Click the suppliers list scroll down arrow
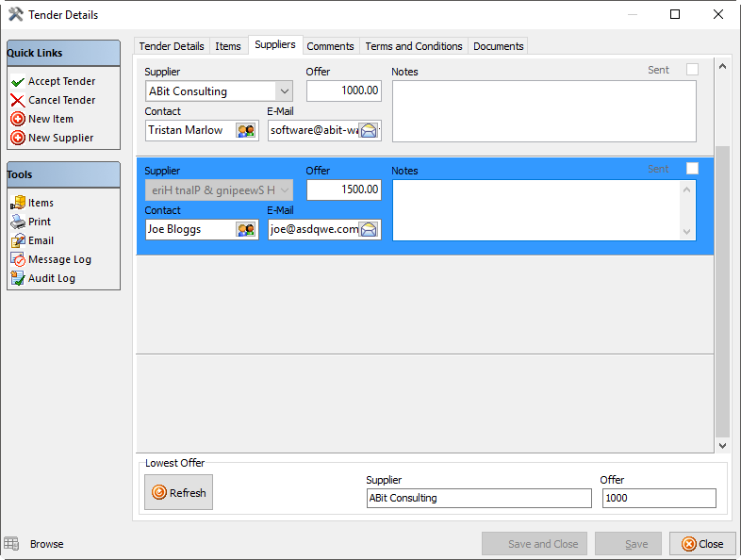 pos(723,445)
